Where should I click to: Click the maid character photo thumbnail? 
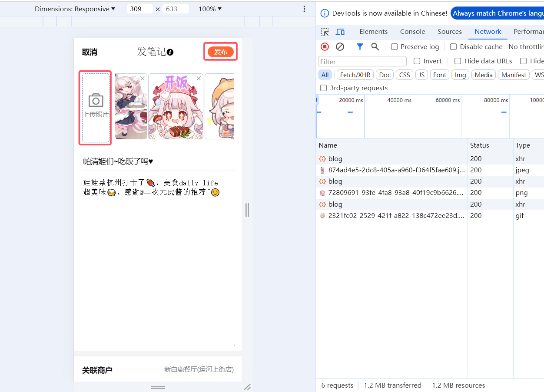[131, 106]
